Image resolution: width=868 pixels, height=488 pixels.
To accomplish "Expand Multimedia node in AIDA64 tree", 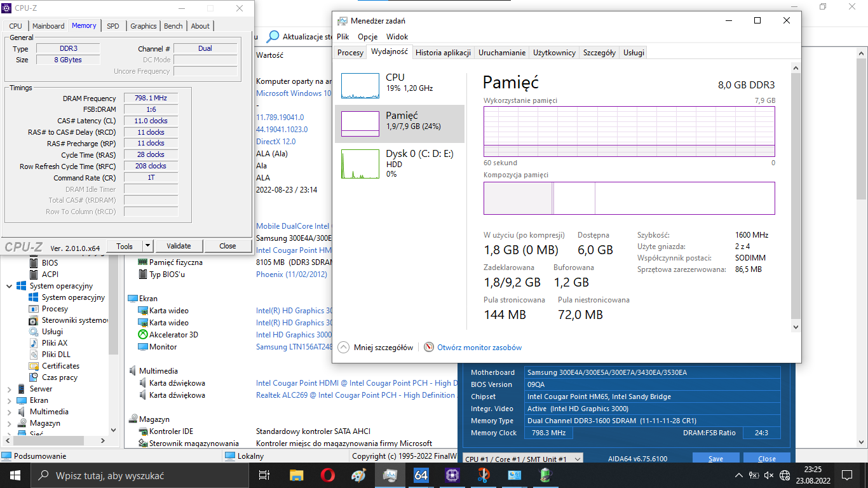I will pyautogui.click(x=9, y=412).
